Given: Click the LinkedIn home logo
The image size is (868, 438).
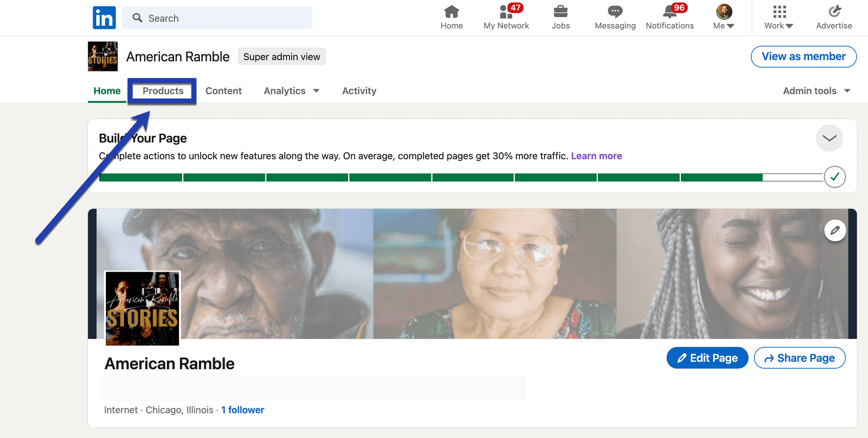Looking at the screenshot, I should tap(104, 18).
